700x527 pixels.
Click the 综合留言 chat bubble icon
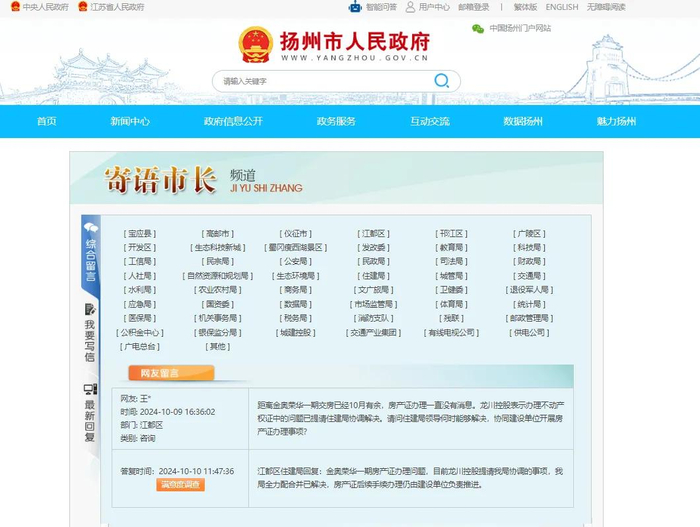91,228
